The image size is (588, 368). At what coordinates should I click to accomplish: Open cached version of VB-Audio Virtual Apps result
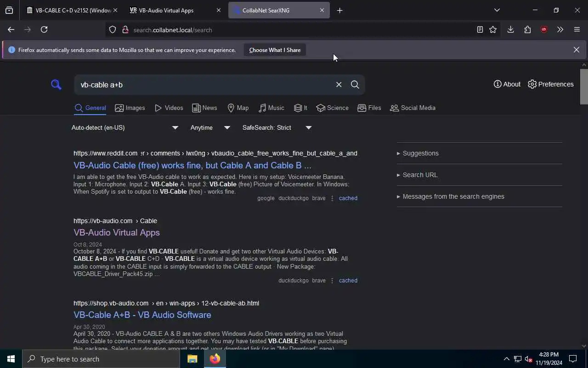[348, 281]
